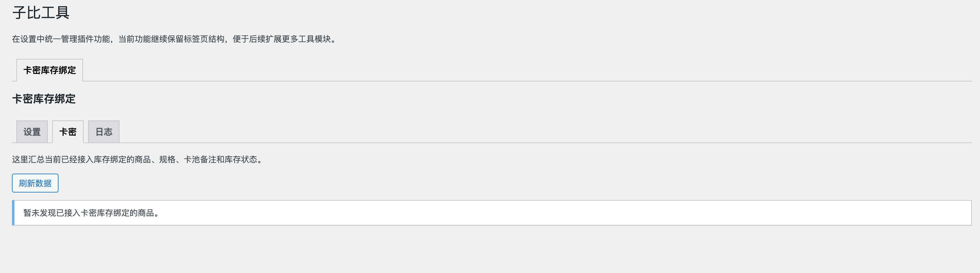Open the top 卡密库存绑定 tab
Image resolution: width=980 pixels, height=273 pixels.
click(x=49, y=70)
